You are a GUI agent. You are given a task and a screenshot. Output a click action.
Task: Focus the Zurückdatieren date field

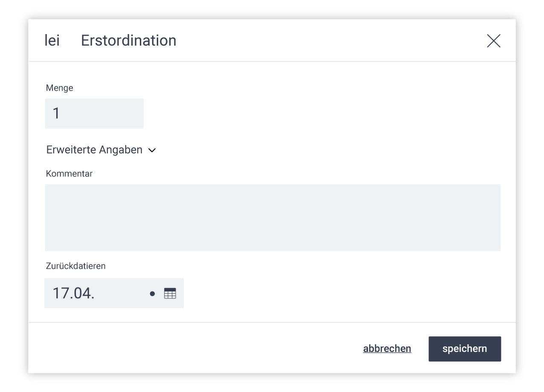pos(114,293)
